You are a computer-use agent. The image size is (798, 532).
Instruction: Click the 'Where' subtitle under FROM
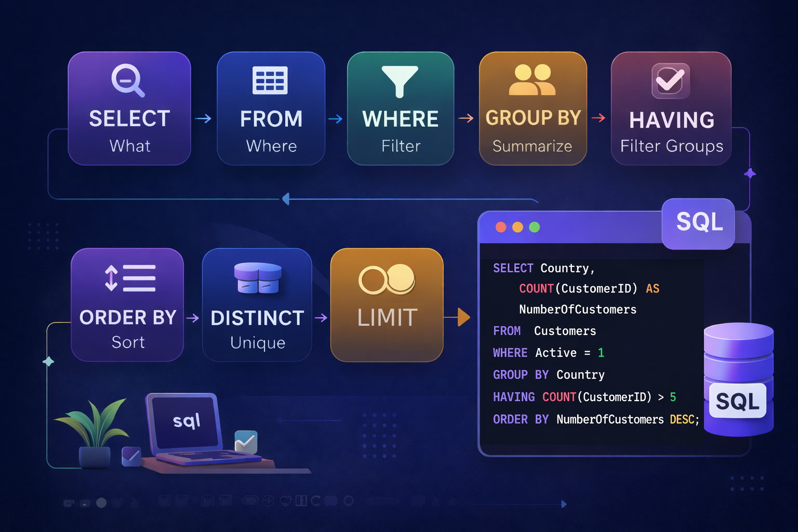(271, 146)
